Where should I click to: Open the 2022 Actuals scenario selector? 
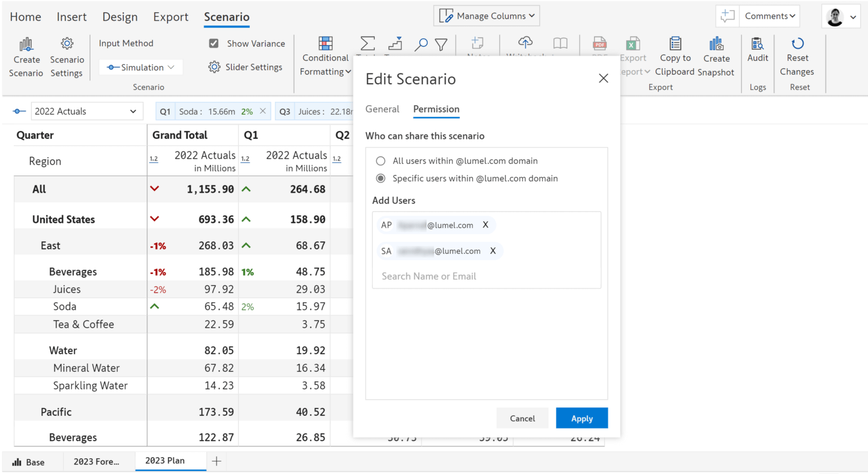[86, 111]
